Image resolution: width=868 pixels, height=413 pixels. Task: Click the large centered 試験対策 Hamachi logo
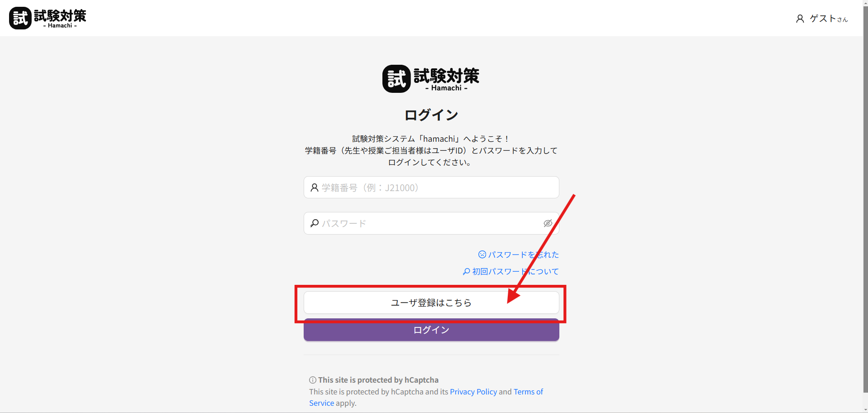coord(431,79)
